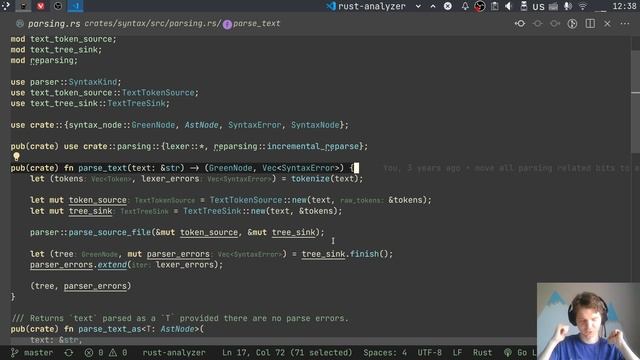Click parse_source_file call in code
Viewport: 640px width, 360px height.
tap(109, 232)
